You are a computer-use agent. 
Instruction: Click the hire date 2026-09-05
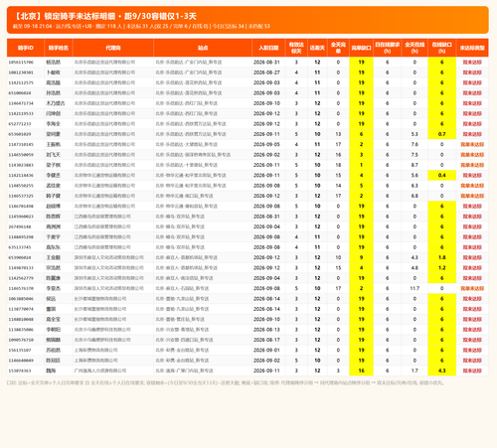point(266,144)
